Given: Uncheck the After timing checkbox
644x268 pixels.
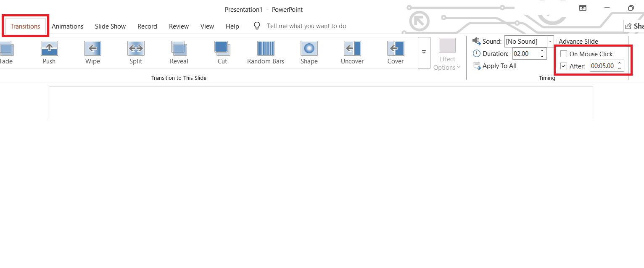Looking at the screenshot, I should [564, 66].
